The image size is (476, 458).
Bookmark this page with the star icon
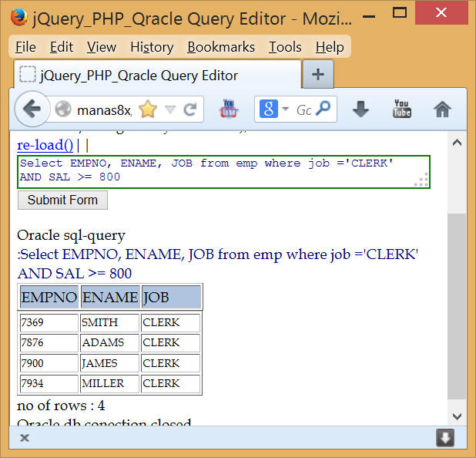pyautogui.click(x=147, y=109)
